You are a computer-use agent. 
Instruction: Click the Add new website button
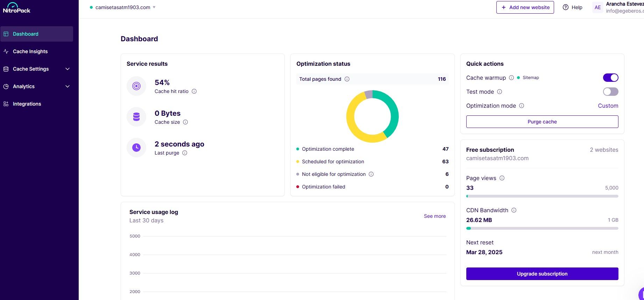coord(525,7)
